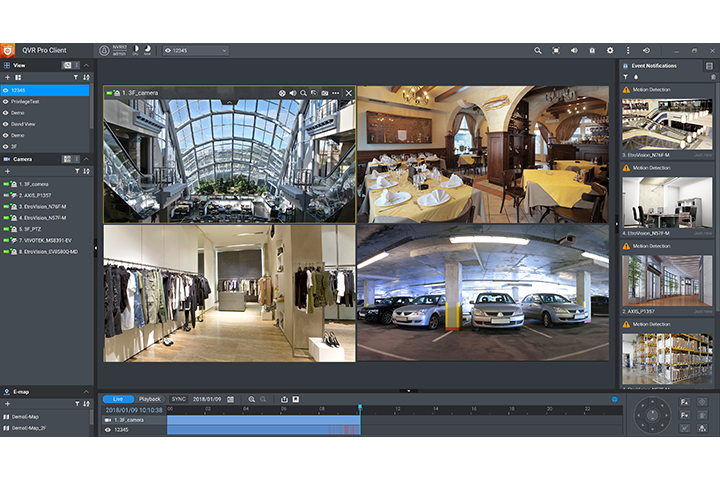Select the PrivilegeTest view
This screenshot has height=480, width=720.
click(27, 101)
